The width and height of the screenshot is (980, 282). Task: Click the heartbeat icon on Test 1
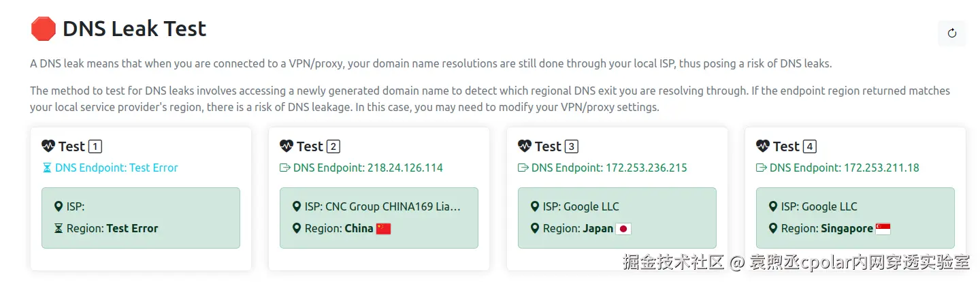click(x=48, y=146)
